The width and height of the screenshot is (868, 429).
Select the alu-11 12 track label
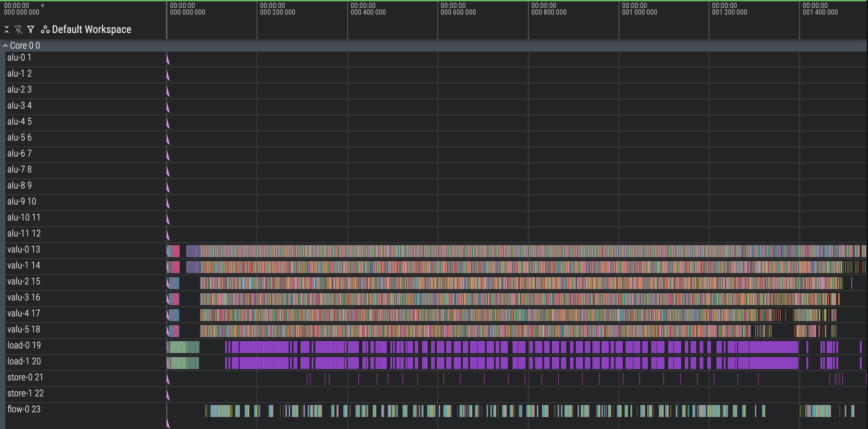[24, 233]
